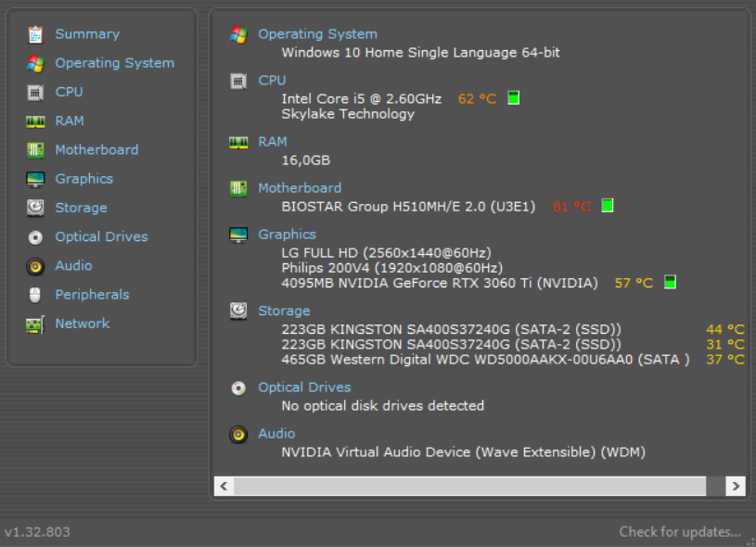Click the Operating System heading link
Image resolution: width=756 pixels, height=547 pixels.
(x=318, y=34)
